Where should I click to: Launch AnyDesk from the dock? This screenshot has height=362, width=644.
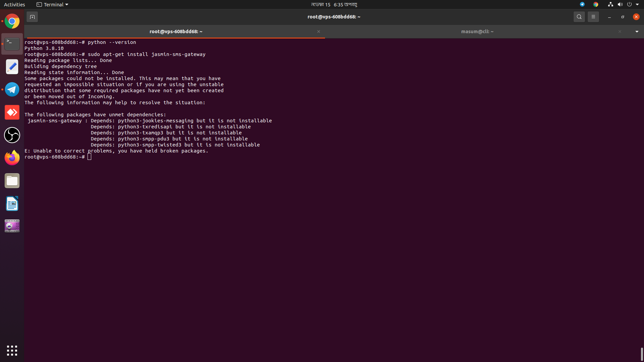pyautogui.click(x=12, y=112)
